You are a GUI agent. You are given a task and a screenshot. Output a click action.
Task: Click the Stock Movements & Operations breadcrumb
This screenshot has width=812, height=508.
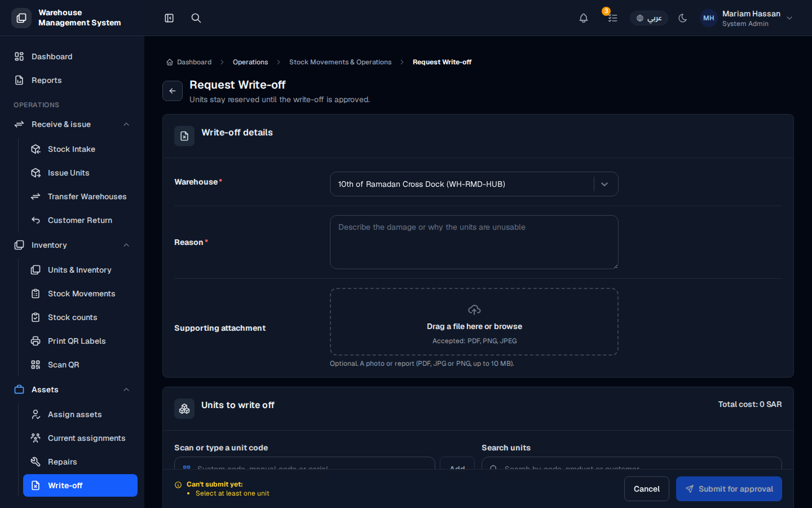click(340, 62)
